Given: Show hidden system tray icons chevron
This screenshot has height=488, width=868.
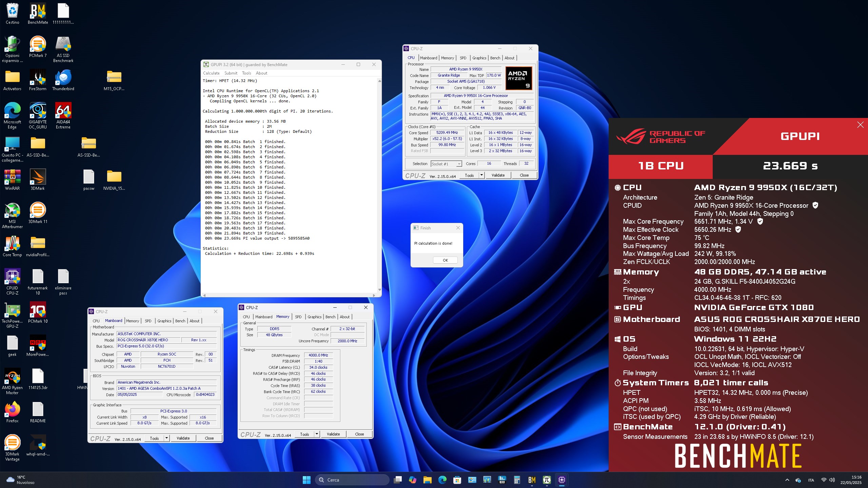Looking at the screenshot, I should point(787,480).
